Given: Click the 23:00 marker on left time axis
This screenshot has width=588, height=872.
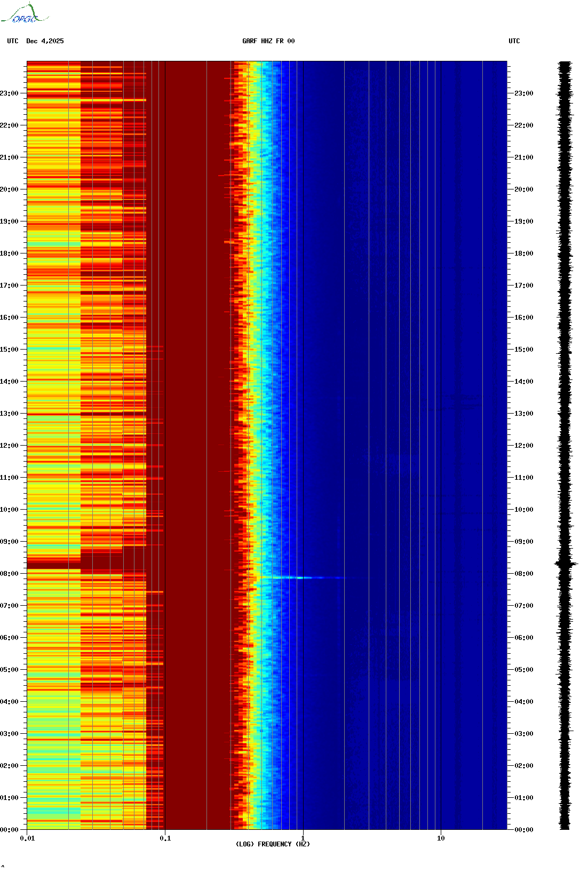Looking at the screenshot, I should [x=9, y=93].
